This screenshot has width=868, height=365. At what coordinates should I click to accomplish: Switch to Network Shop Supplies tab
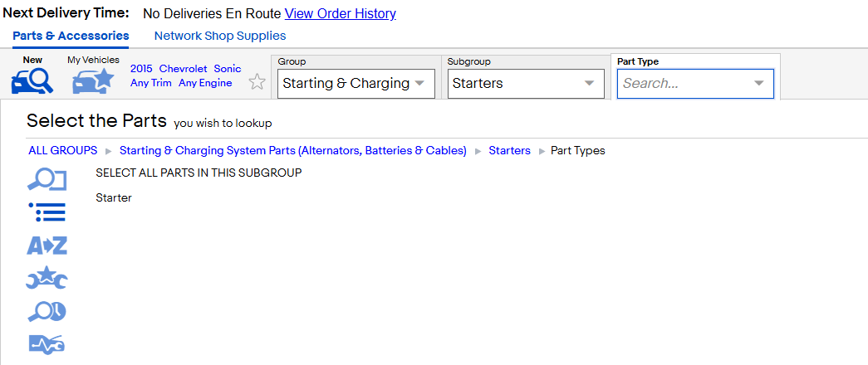pyautogui.click(x=220, y=36)
